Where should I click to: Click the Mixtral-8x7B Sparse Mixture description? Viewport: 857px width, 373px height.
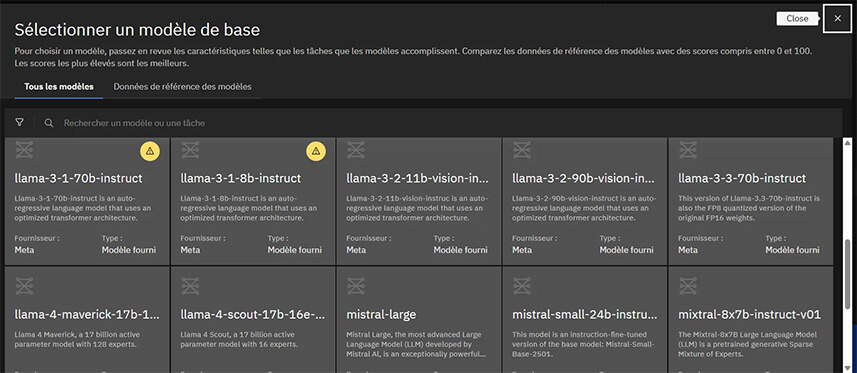747,344
